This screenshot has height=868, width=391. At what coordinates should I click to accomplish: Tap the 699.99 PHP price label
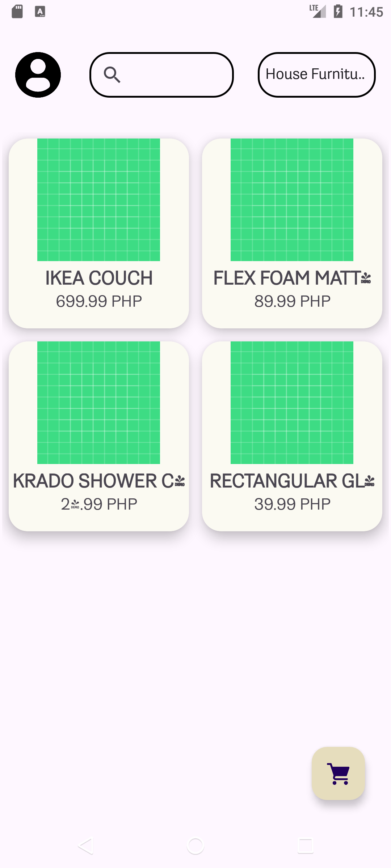99,301
